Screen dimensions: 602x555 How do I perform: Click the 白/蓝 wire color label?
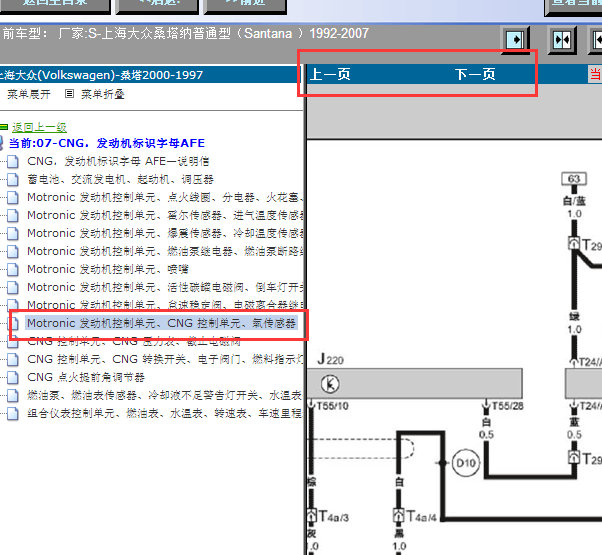574,201
